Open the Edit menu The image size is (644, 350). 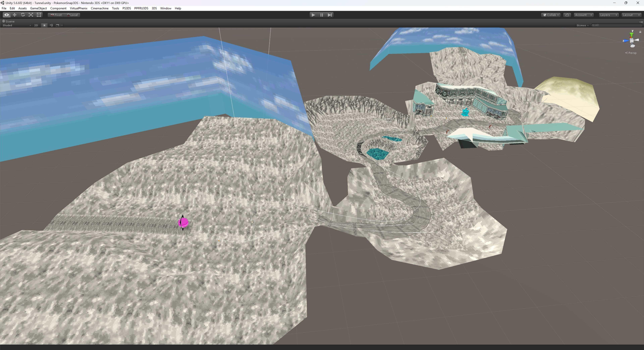(12, 8)
